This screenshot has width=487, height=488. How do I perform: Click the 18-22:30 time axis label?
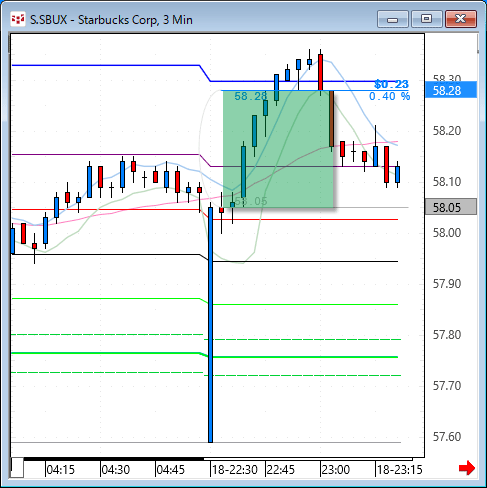coord(235,470)
